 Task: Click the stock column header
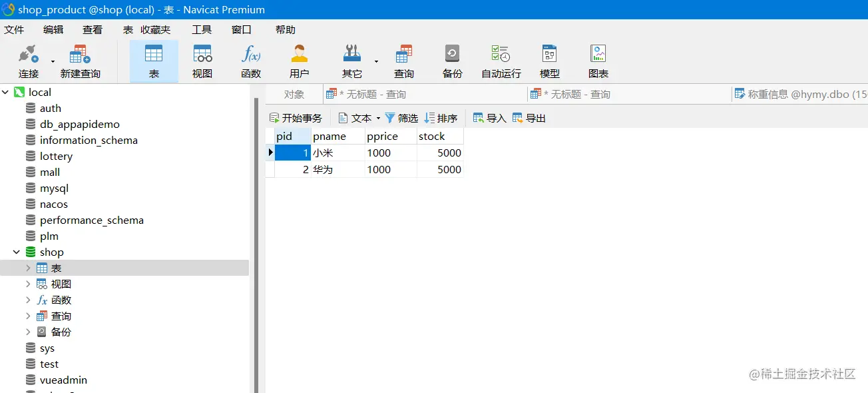(440, 136)
